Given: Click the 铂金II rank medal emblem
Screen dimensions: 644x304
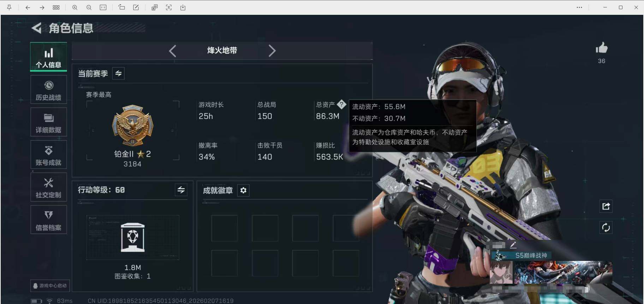Looking at the screenshot, I should 132,125.
